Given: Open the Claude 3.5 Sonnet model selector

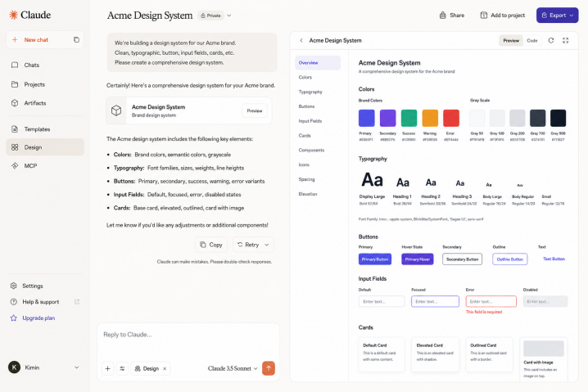Looking at the screenshot, I should 233,369.
